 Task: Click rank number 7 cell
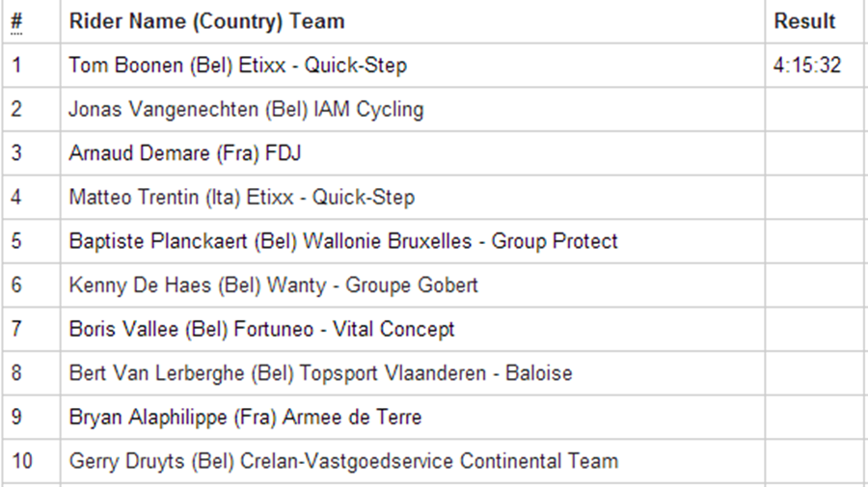tap(16, 329)
